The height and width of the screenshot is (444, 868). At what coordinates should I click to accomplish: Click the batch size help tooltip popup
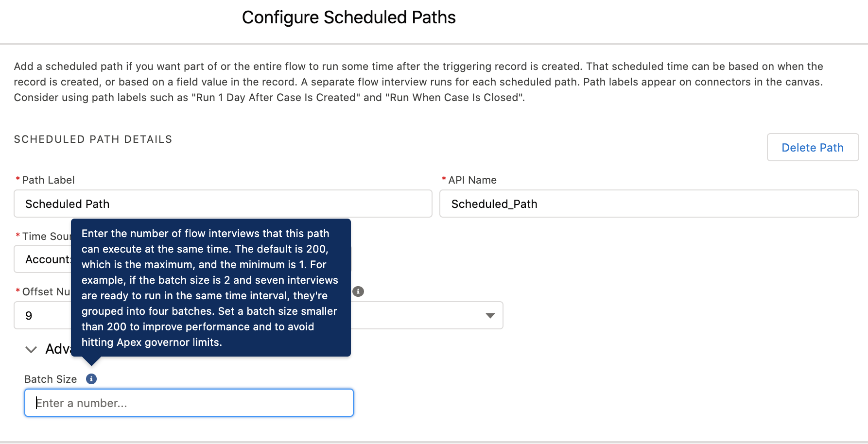pos(211,288)
